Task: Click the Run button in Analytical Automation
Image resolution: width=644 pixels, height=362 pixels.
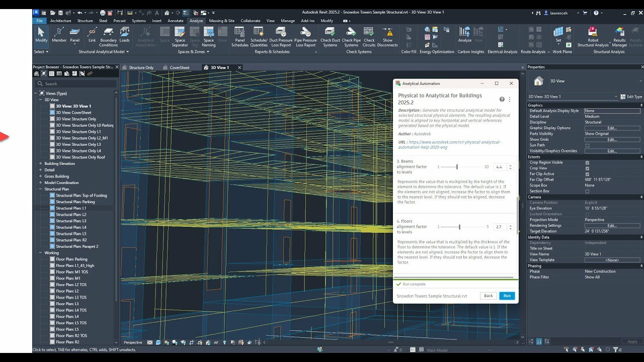Action: (x=507, y=296)
